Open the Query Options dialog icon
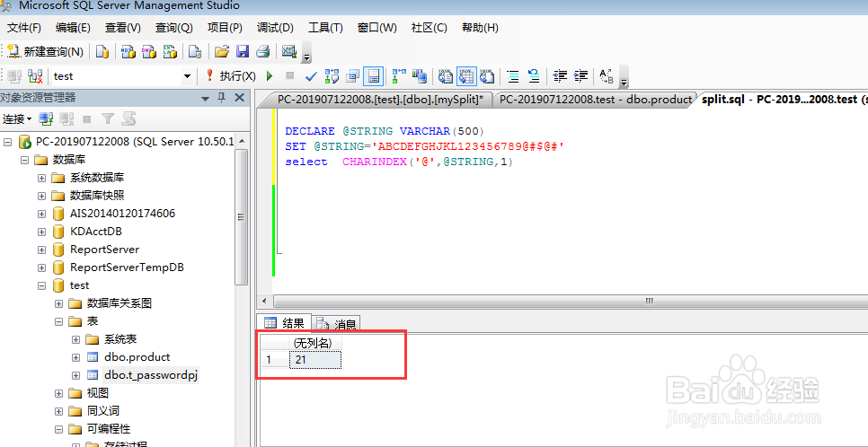 [x=352, y=75]
